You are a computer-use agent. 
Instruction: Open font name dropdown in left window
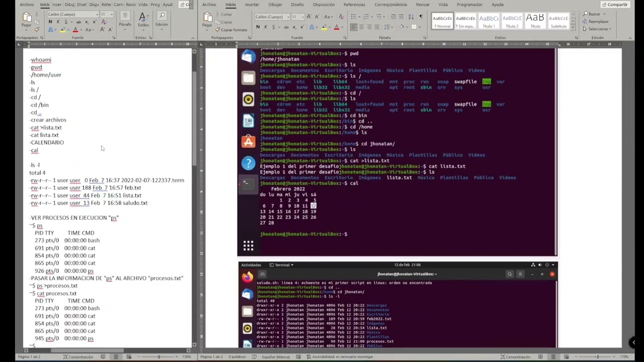pyautogui.click(x=97, y=14)
